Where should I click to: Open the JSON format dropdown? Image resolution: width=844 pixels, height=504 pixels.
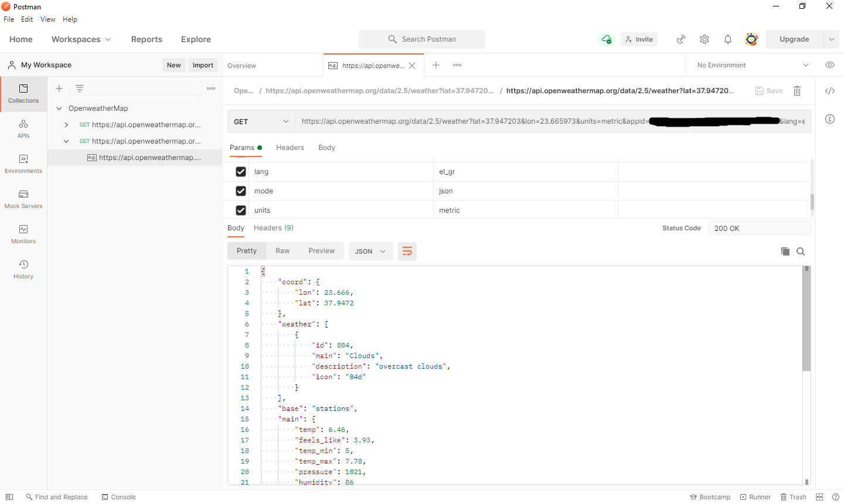(x=370, y=251)
